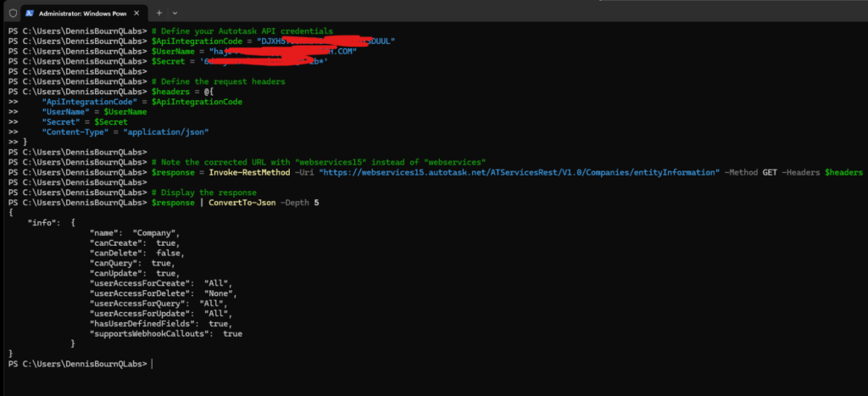This screenshot has width=868, height=396.
Task: Click the comment "# Define the request headers"
Action: point(218,81)
